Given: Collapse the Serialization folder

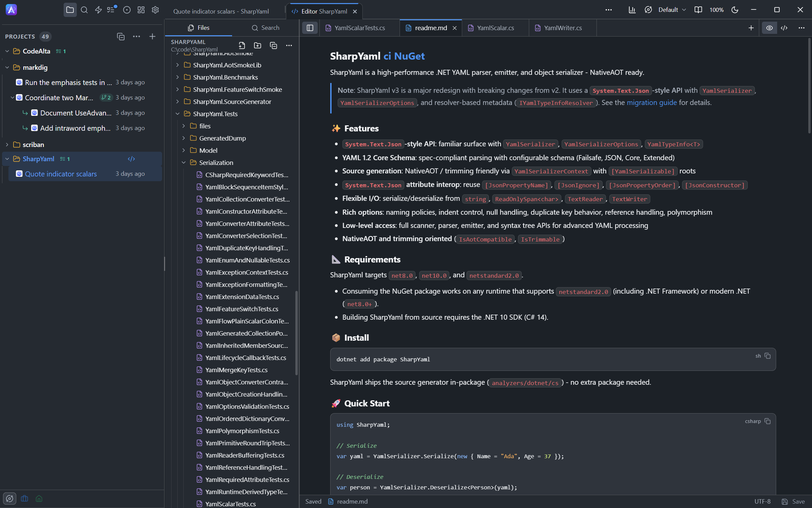Looking at the screenshot, I should pyautogui.click(x=184, y=163).
